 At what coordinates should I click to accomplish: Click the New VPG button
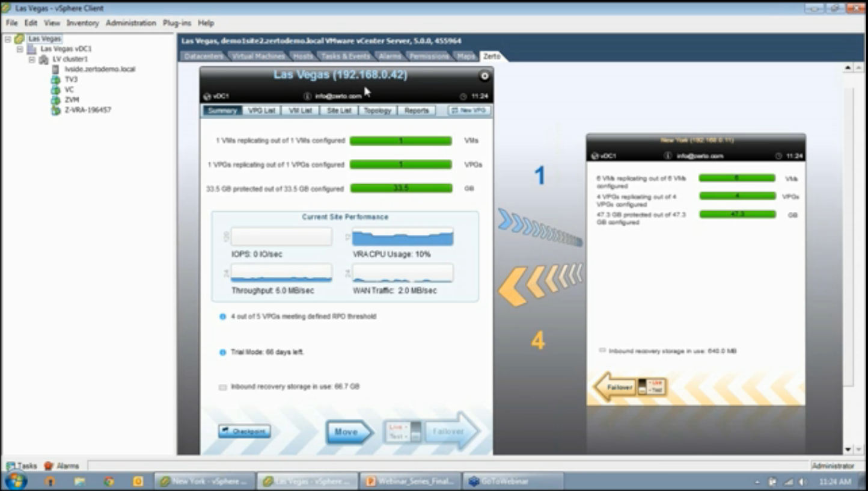[x=469, y=111]
